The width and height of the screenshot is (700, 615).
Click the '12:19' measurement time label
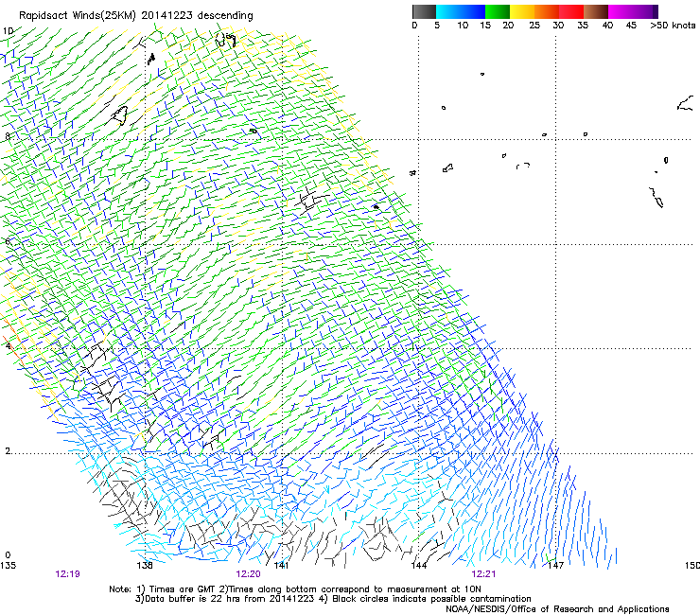[67, 574]
